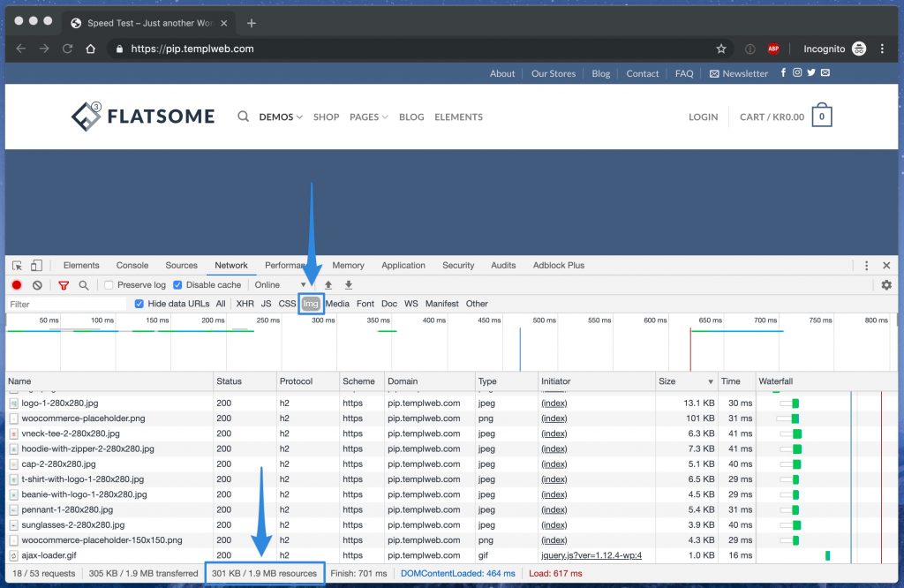Open the jquery.js?ver=1.12.4-wp:4 initiator link

591,555
